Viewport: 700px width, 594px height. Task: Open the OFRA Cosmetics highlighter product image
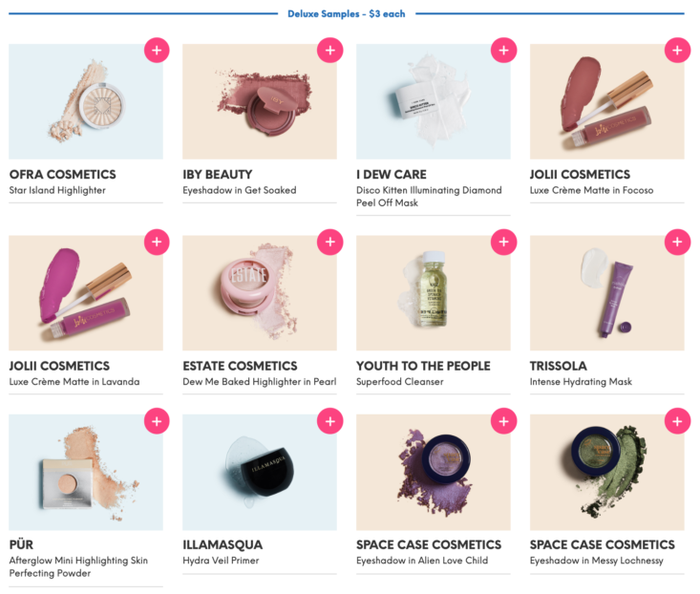tap(86, 101)
